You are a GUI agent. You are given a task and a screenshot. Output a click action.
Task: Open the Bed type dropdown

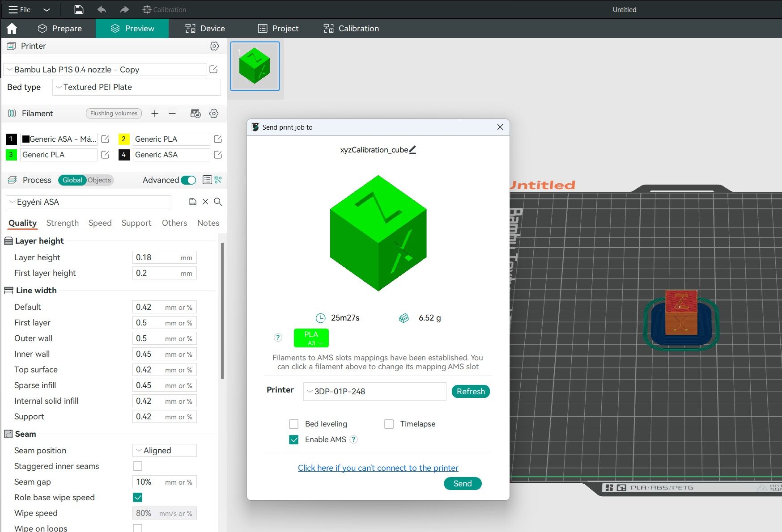pyautogui.click(x=136, y=87)
